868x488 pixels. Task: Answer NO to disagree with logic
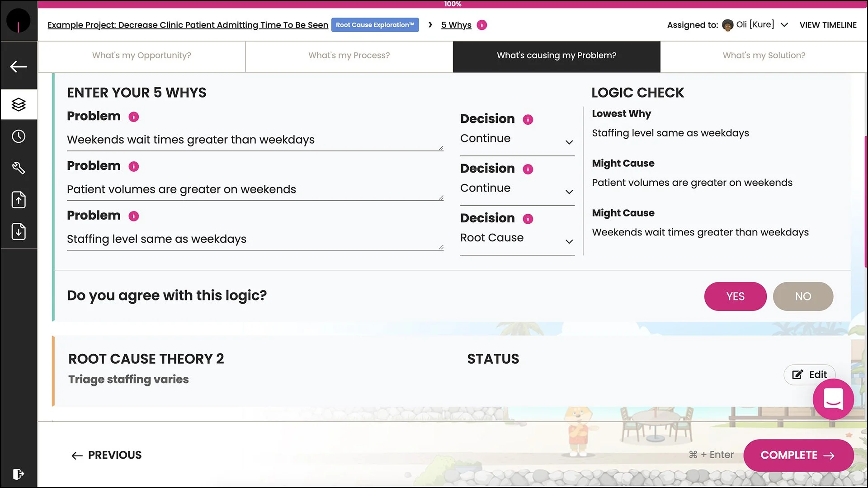coord(803,296)
